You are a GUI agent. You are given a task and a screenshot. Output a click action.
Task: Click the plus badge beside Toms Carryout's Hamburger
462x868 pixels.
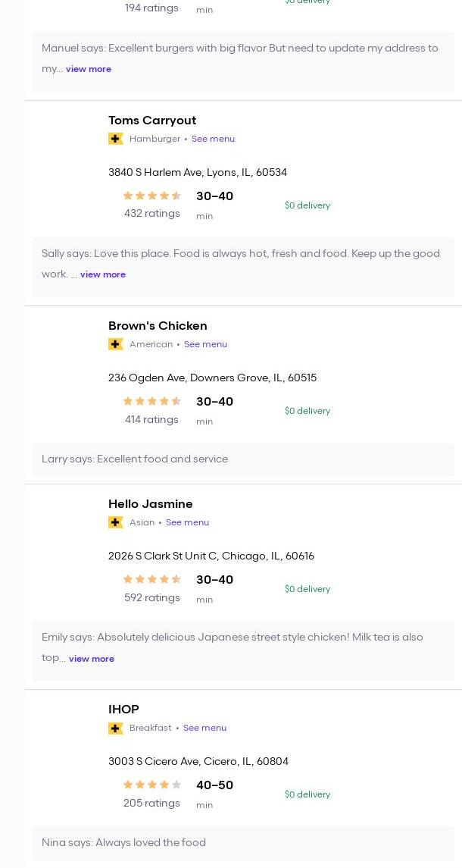tap(116, 139)
